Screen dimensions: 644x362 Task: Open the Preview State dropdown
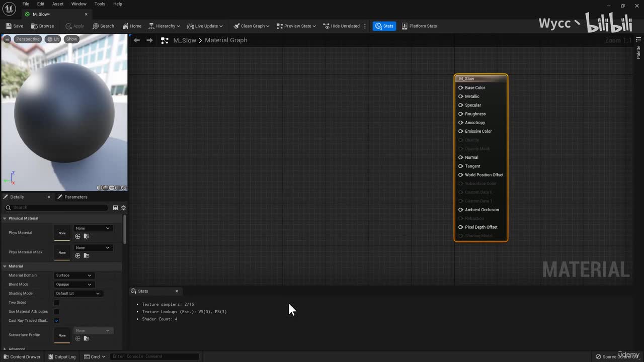click(x=296, y=26)
